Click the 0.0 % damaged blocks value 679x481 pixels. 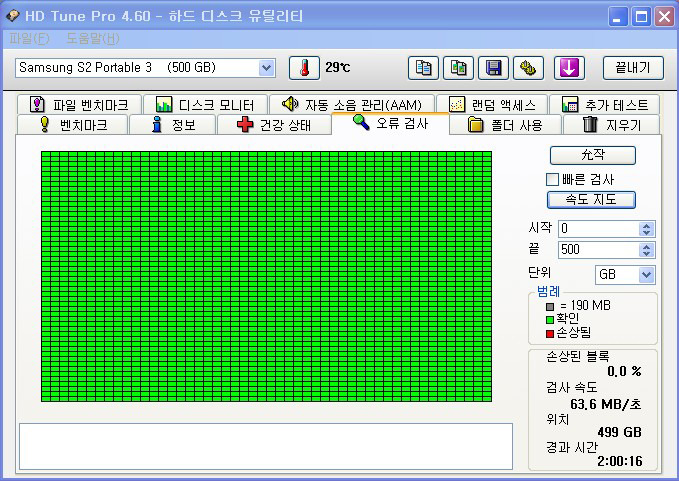(x=624, y=371)
